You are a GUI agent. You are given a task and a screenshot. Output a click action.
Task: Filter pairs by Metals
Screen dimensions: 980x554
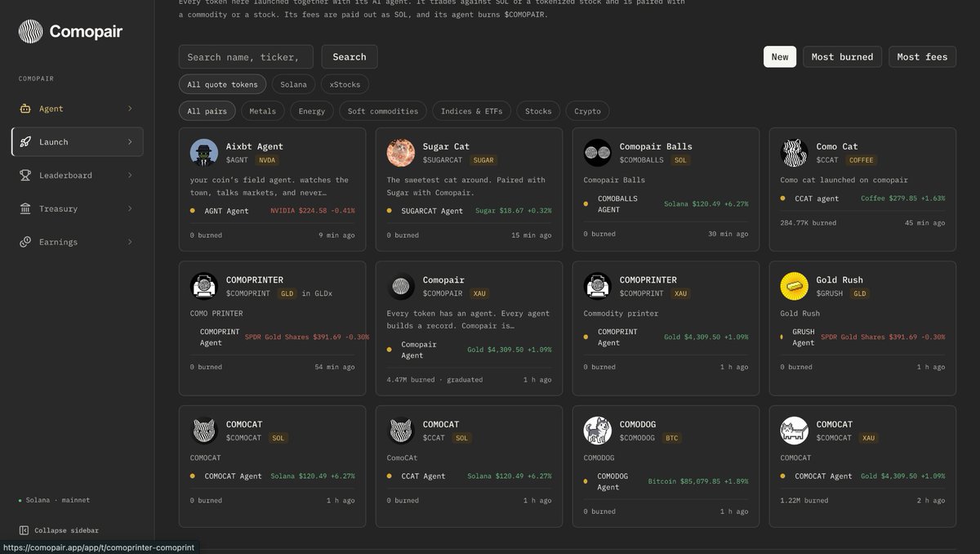(x=263, y=111)
